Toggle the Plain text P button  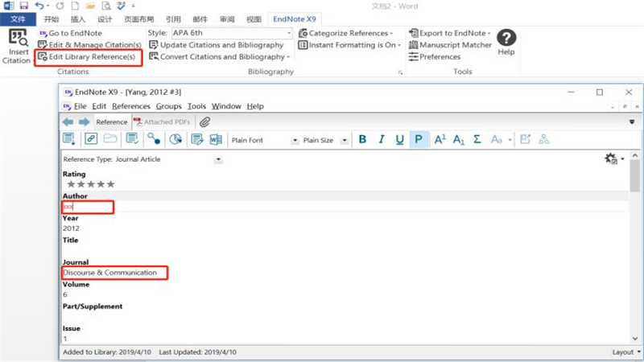(419, 140)
